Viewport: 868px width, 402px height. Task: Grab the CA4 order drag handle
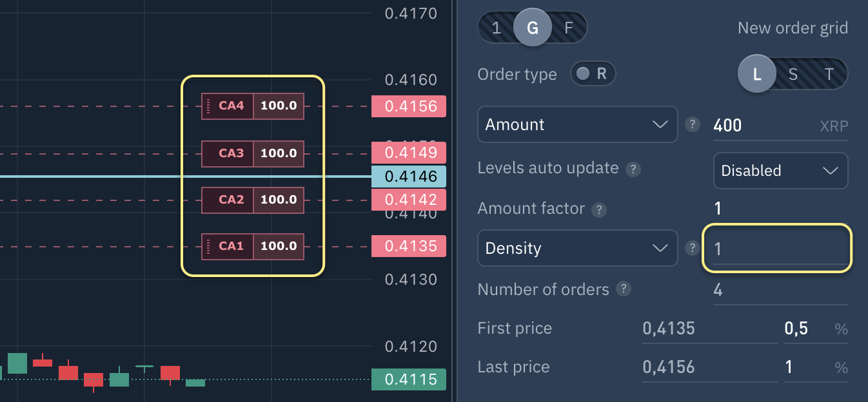click(x=209, y=106)
